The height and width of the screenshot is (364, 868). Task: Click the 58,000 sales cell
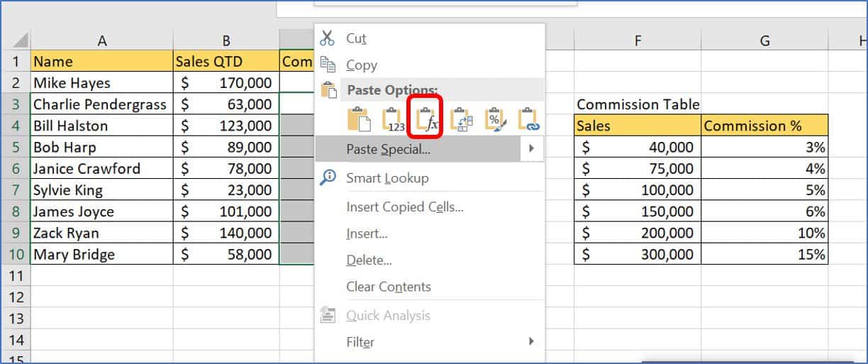point(226,254)
